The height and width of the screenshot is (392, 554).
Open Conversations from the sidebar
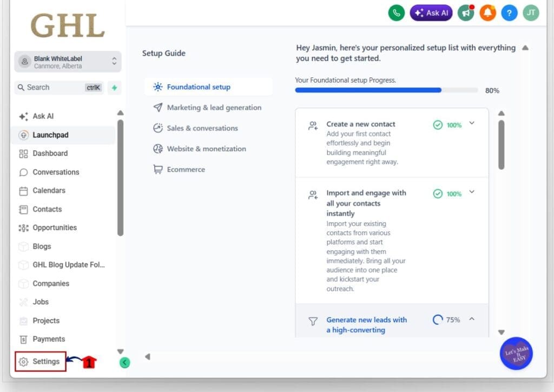coord(63,172)
